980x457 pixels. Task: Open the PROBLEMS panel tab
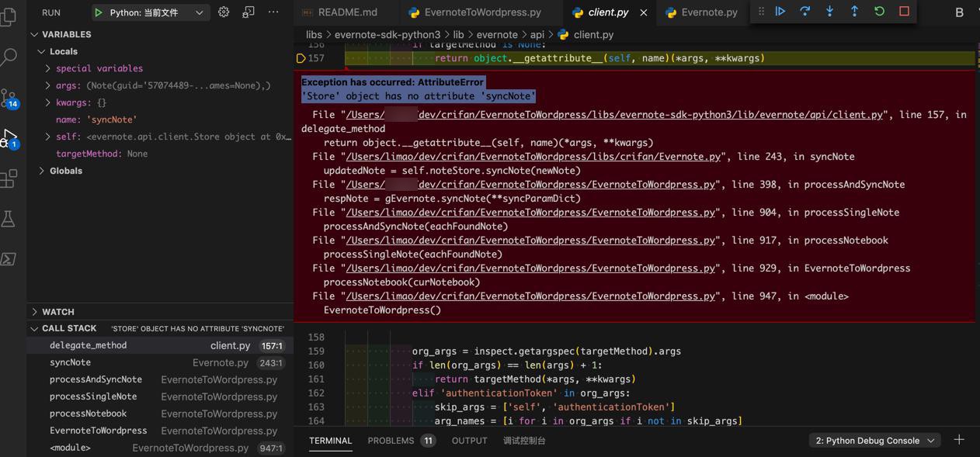(401, 441)
